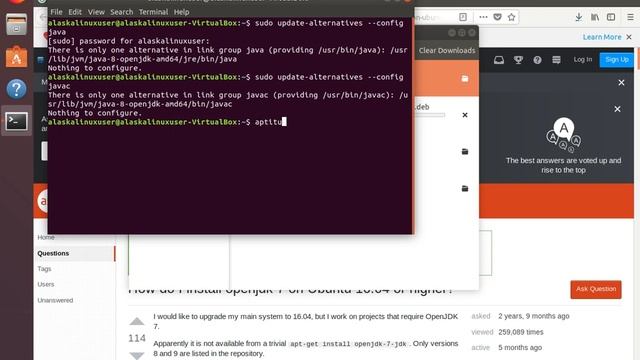Image resolution: width=640 pixels, height=360 pixels.
Task: Open the terminal File menu
Action: point(56,12)
